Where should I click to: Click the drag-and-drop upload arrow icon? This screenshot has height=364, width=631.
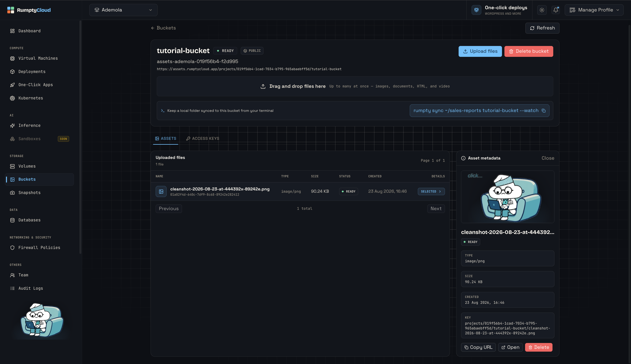[x=263, y=86]
